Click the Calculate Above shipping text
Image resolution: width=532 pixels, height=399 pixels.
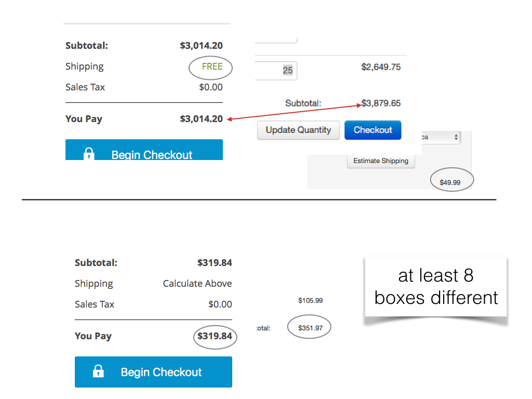[197, 284]
